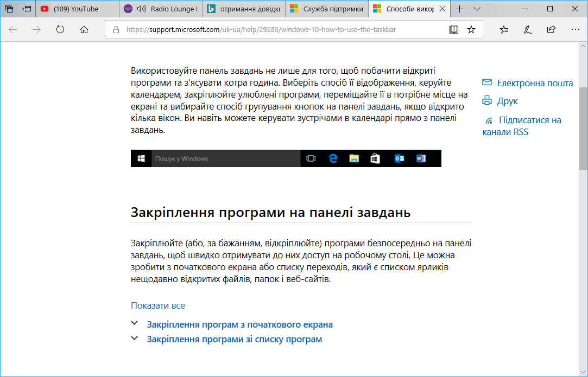The height and width of the screenshot is (377, 588).
Task: Switch to the отримання довідки tab
Action: (x=244, y=9)
